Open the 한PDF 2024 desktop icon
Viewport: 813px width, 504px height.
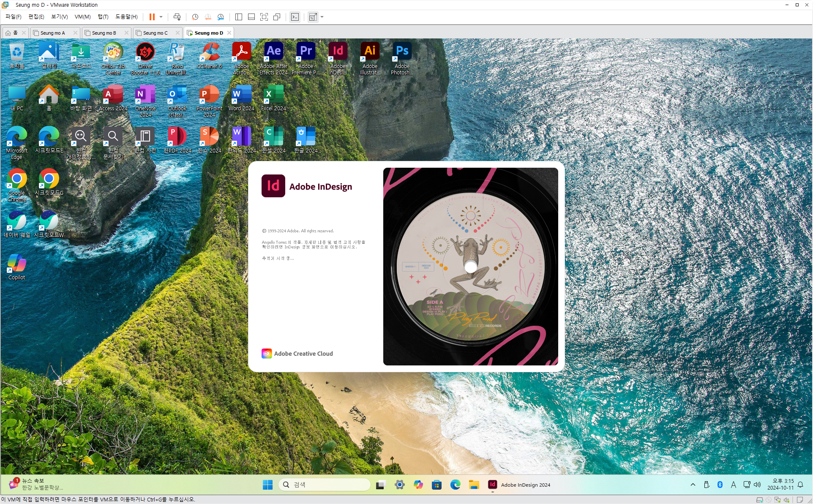(x=177, y=140)
